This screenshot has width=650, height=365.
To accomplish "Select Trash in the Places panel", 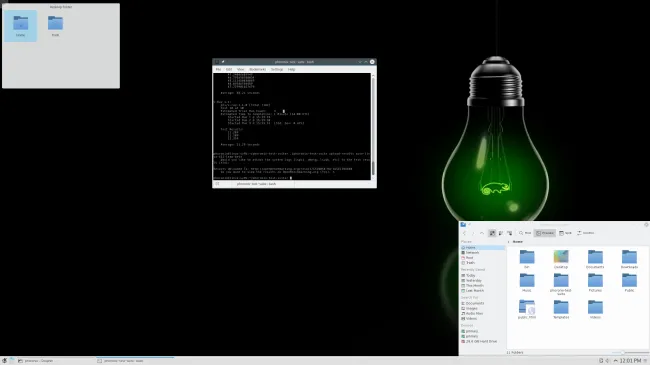I will 470,263.
